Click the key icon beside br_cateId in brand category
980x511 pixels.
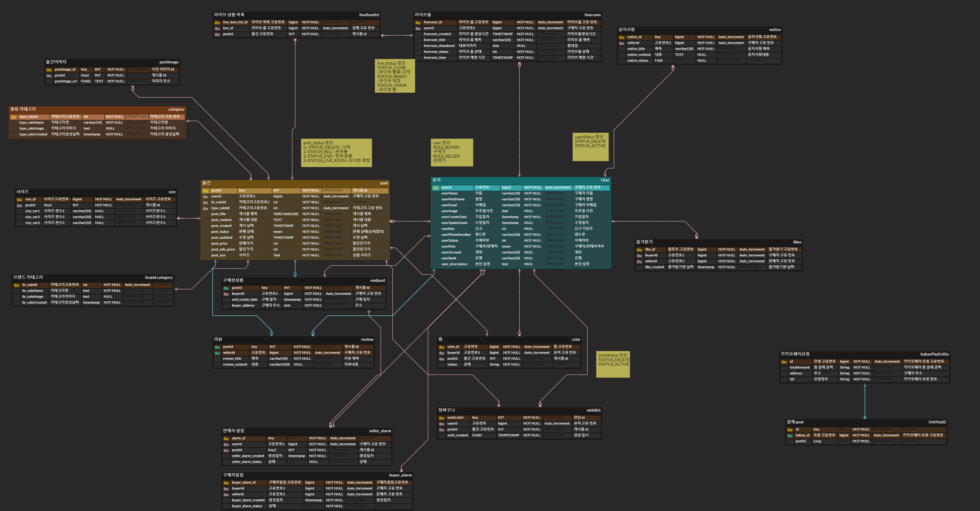pyautogui.click(x=16, y=285)
